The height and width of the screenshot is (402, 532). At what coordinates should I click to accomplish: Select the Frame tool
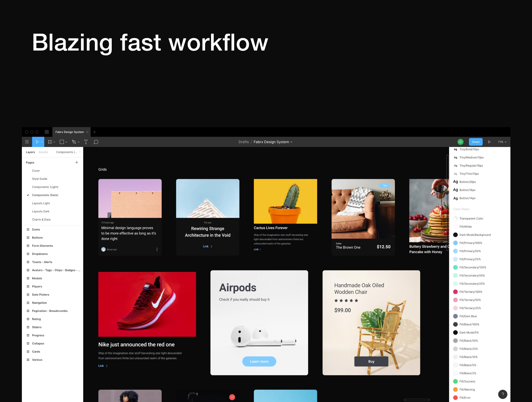pyautogui.click(x=50, y=142)
